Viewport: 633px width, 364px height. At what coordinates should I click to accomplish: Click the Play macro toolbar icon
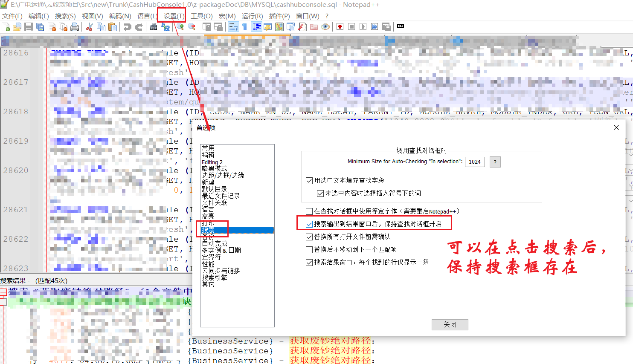click(363, 27)
